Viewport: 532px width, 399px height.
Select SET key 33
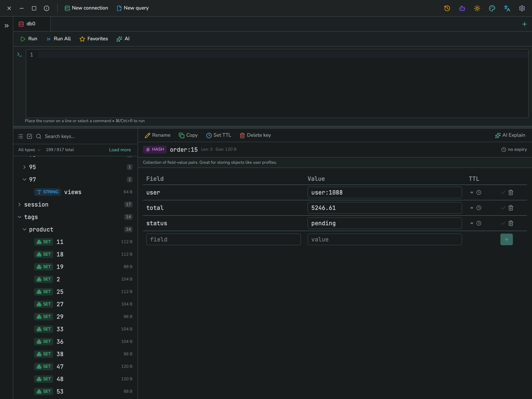[x=75, y=329]
